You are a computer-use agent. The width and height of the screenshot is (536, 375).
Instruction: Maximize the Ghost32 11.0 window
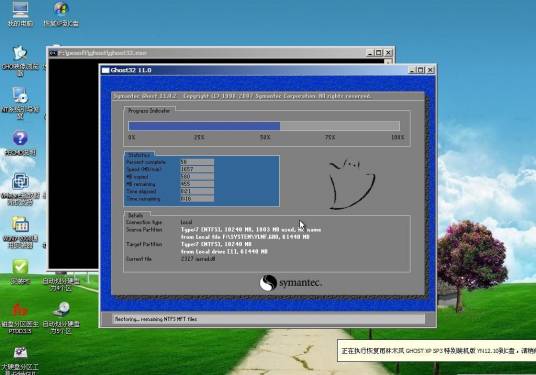point(421,70)
